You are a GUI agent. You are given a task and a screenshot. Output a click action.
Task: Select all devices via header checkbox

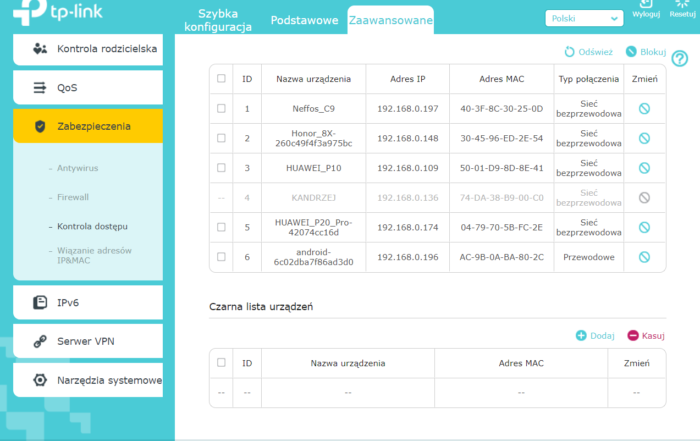pyautogui.click(x=221, y=78)
